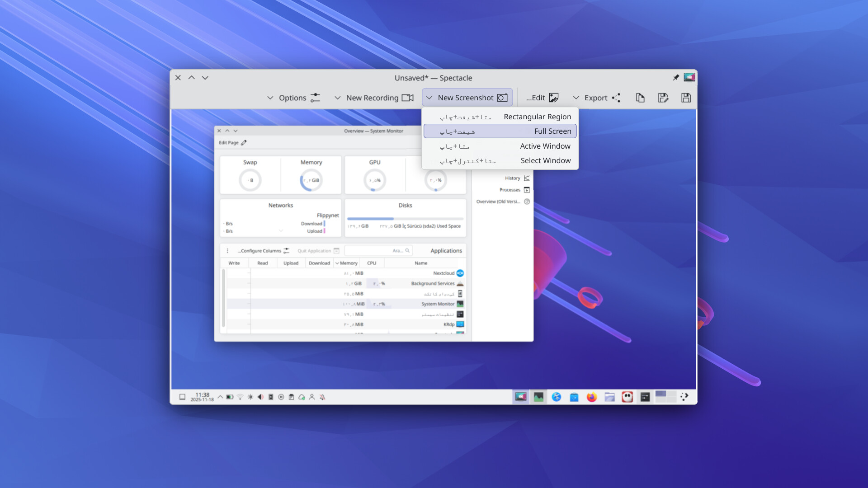868x488 pixels.
Task: Click Firefox icon in the captured taskbar
Action: tap(591, 397)
